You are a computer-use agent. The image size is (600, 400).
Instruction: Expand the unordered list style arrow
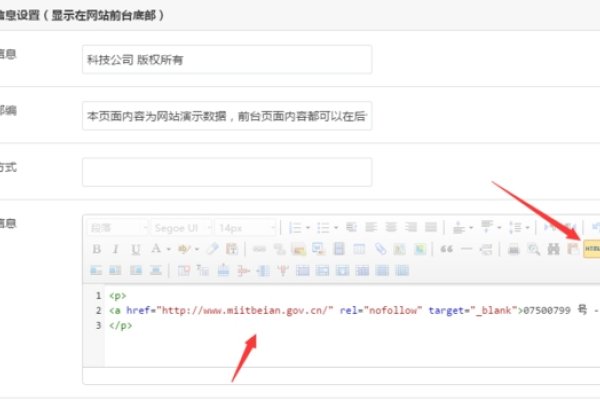(x=336, y=228)
